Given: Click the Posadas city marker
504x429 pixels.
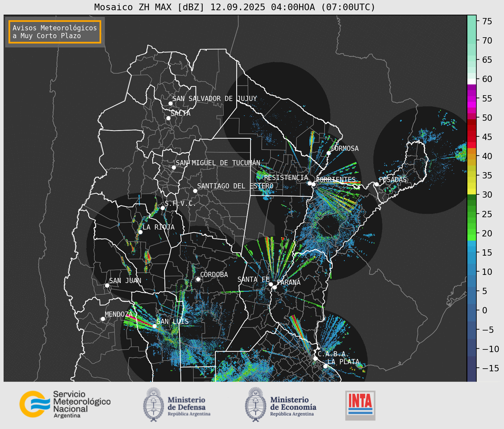Looking at the screenshot, I should click(377, 184).
